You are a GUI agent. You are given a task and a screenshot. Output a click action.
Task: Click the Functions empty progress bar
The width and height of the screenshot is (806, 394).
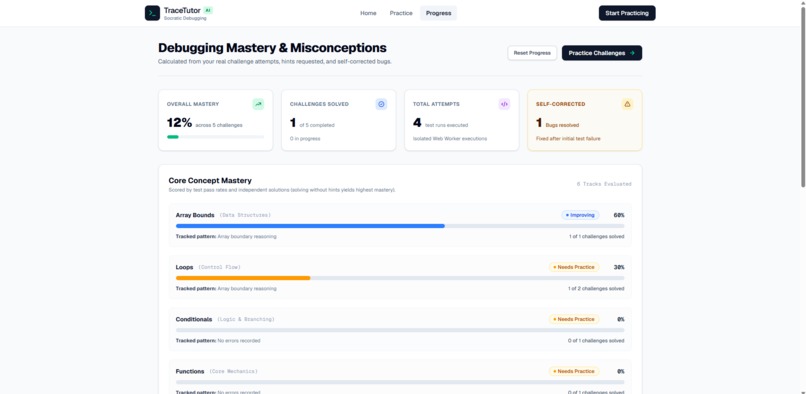(400, 382)
